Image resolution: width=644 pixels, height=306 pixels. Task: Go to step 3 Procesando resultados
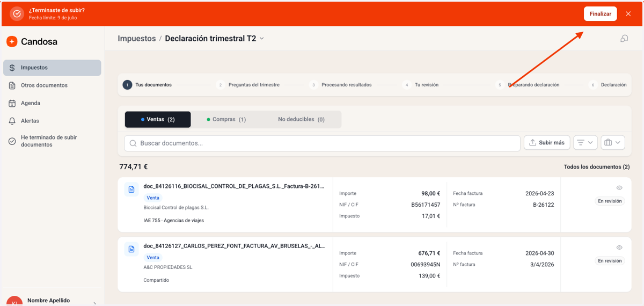pyautogui.click(x=341, y=85)
